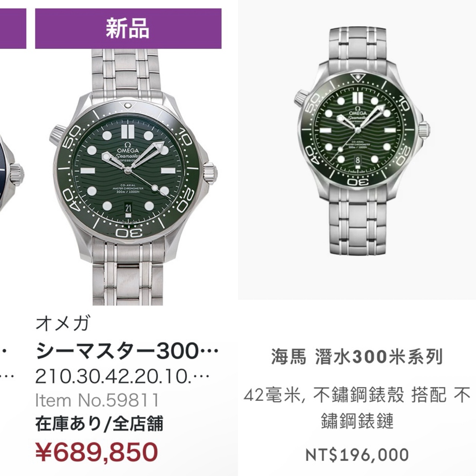Click the partially visible blue watch thumbnail
Screen dimensions: 476x476
coord(11,175)
